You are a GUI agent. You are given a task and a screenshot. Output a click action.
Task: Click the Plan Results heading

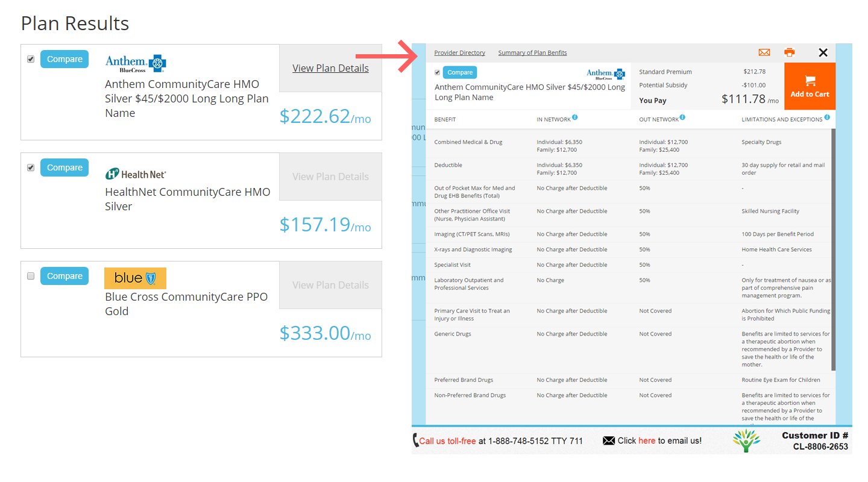click(x=75, y=23)
